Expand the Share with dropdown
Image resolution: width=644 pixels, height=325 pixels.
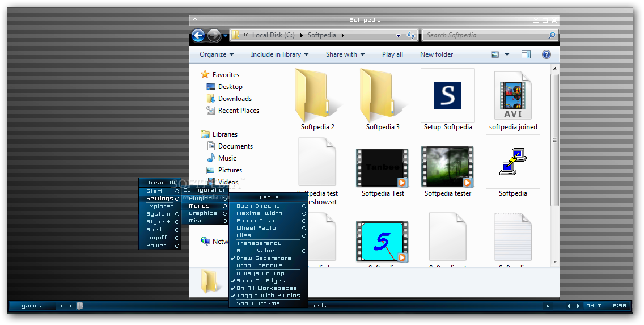[x=345, y=54]
